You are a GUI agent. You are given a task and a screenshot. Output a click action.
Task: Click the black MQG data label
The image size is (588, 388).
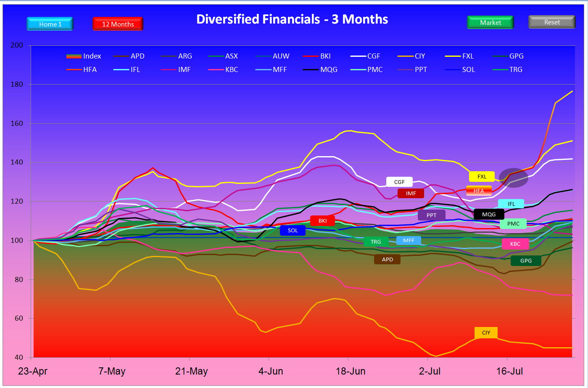(489, 214)
